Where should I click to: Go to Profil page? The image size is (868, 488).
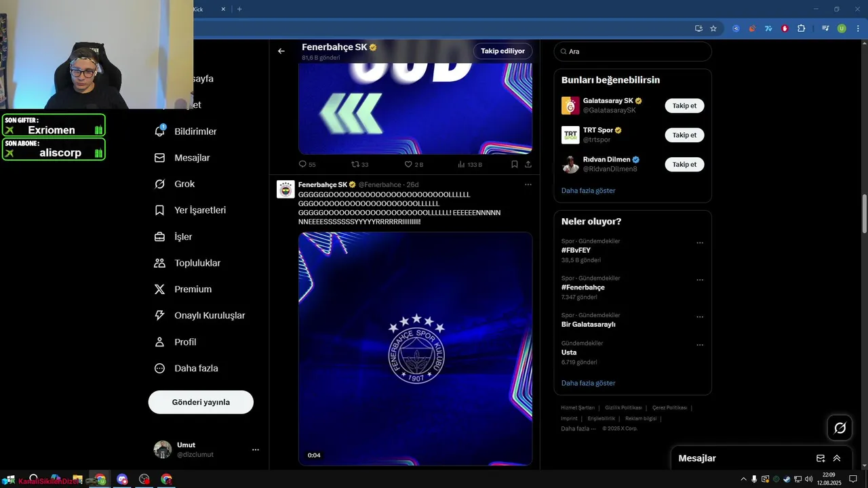pos(176,342)
